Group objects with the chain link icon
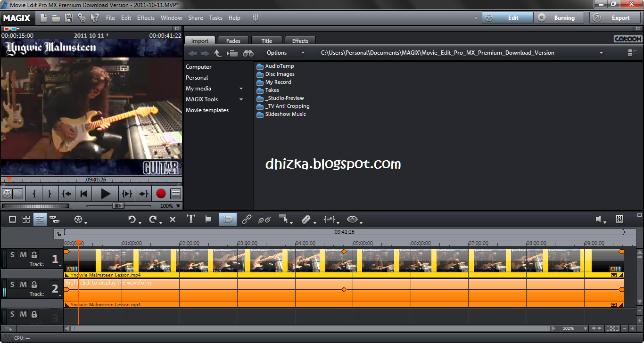Image resolution: width=644 pixels, height=343 pixels. [x=247, y=220]
